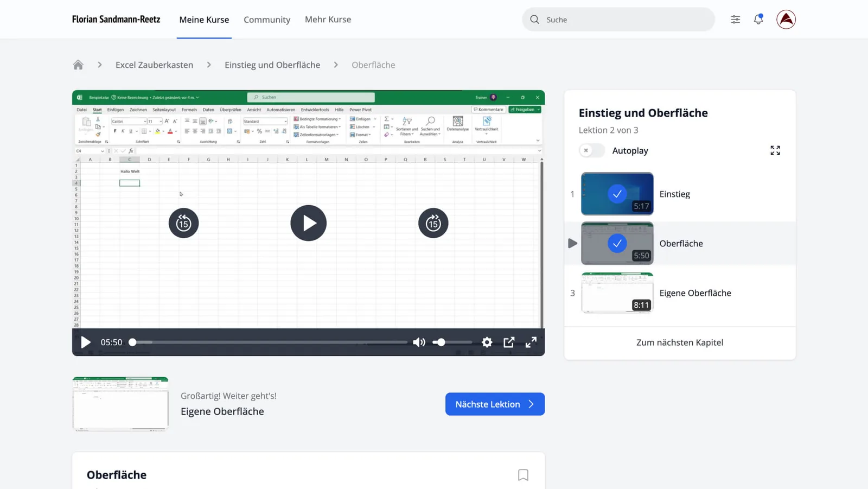
Task: Open the video in a pop-out window
Action: pyautogui.click(x=509, y=342)
